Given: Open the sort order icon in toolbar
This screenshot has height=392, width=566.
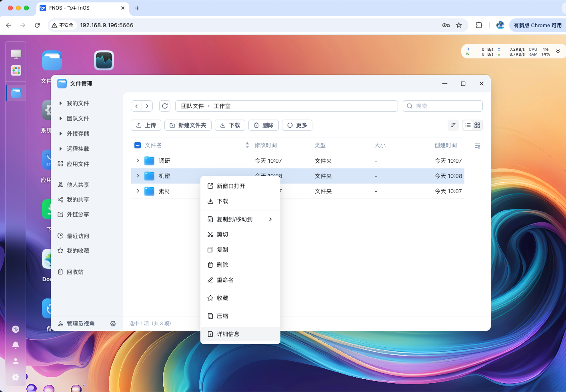Looking at the screenshot, I should pyautogui.click(x=453, y=125).
